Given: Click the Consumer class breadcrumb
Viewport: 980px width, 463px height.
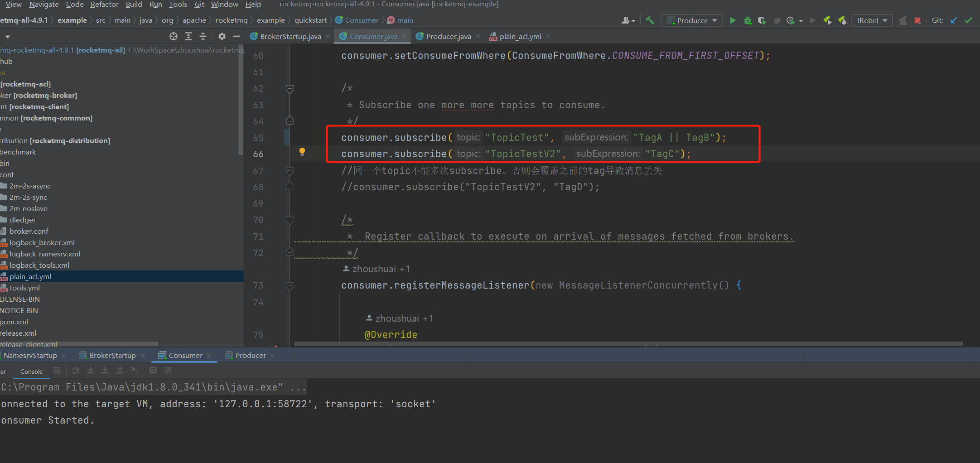Looking at the screenshot, I should point(357,20).
